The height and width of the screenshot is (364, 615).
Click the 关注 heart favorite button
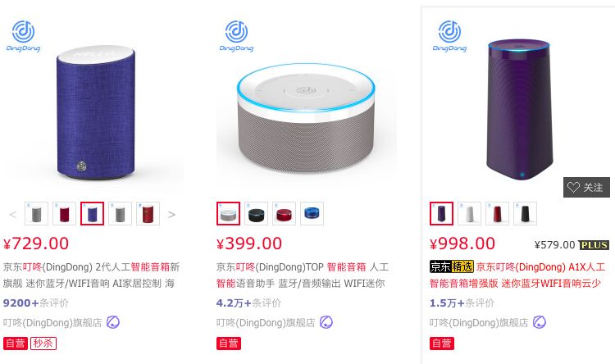[x=586, y=187]
